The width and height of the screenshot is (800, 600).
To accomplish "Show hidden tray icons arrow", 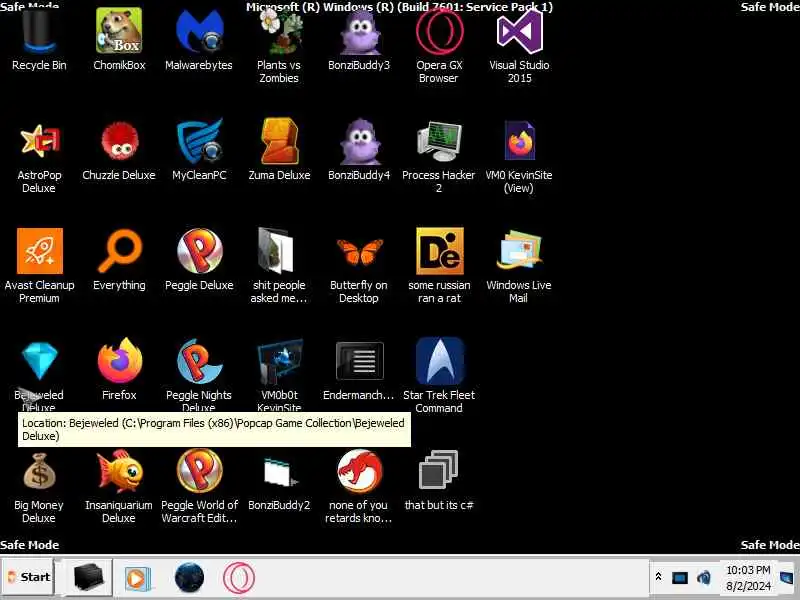I will [x=658, y=577].
